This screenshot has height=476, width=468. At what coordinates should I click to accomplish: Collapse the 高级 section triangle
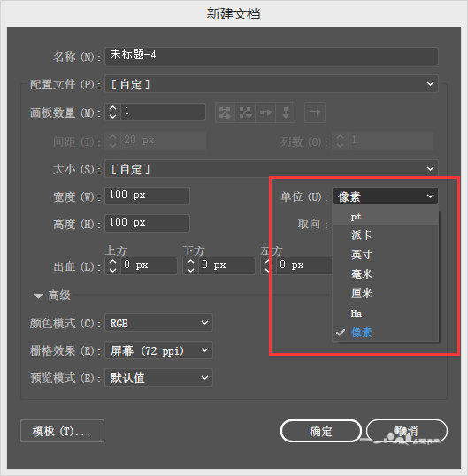point(38,296)
